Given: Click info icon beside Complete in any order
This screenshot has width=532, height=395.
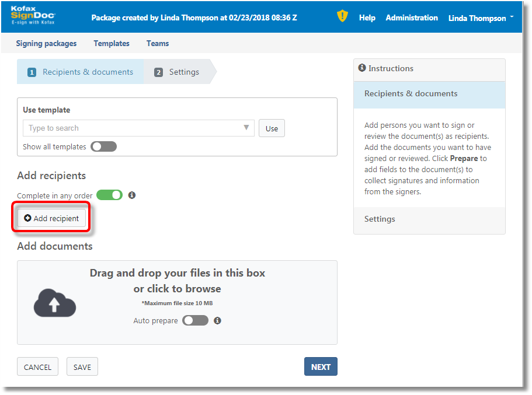Looking at the screenshot, I should pos(132,195).
